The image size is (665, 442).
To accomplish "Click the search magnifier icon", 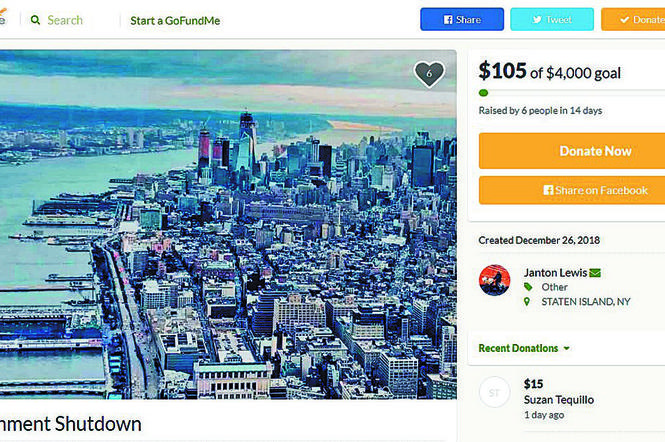I will point(36,20).
